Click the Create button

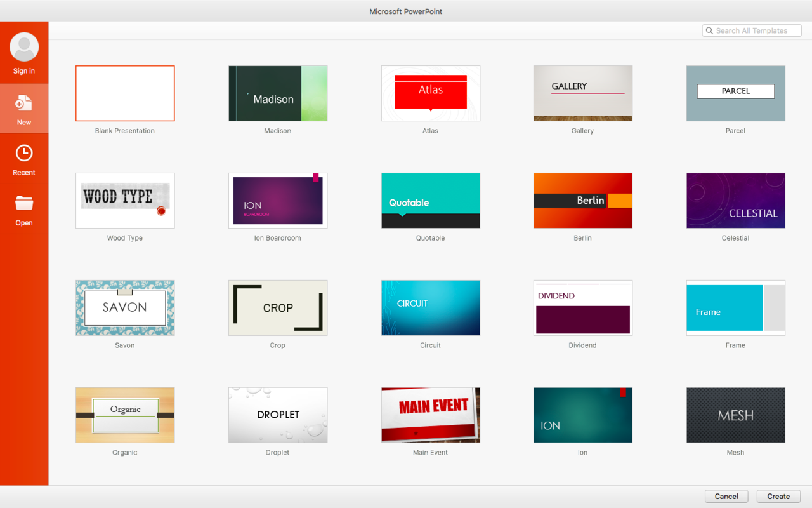pos(778,497)
